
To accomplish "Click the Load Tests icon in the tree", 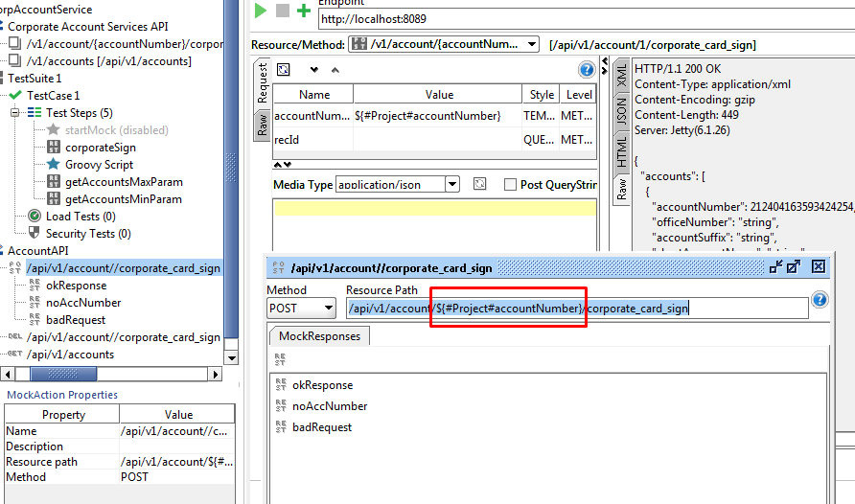I will point(35,217).
